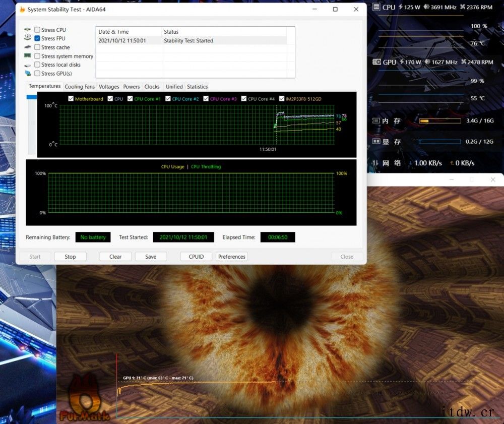Click the Date & Time column header
Viewport: 504px width, 424px height.
click(129, 31)
